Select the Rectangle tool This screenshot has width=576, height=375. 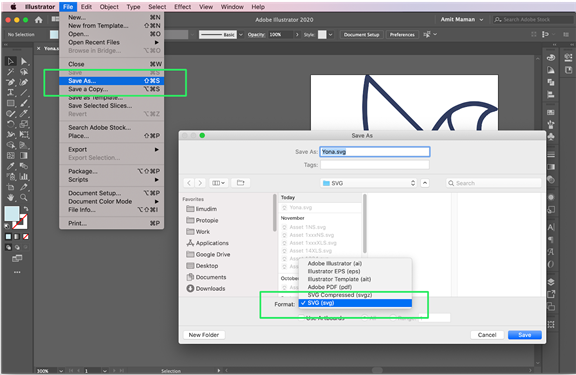tap(11, 103)
